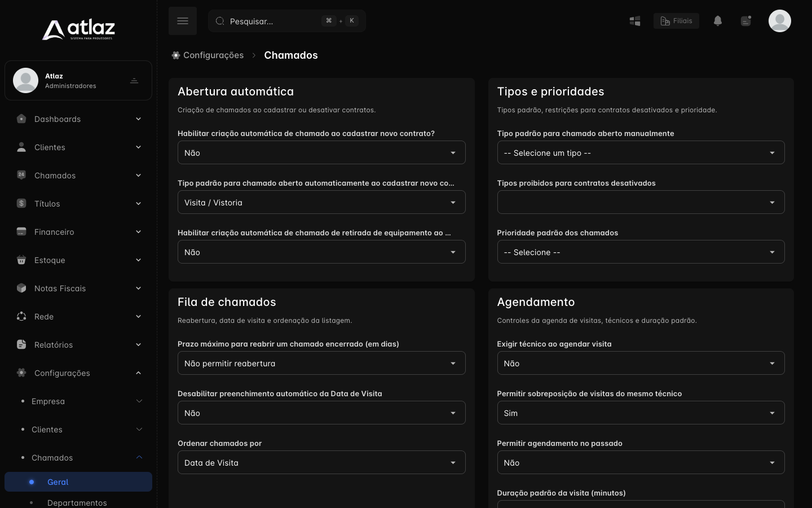This screenshot has height=508, width=812.
Task: Collapse the Chamados submenu under Configurações
Action: click(x=139, y=457)
